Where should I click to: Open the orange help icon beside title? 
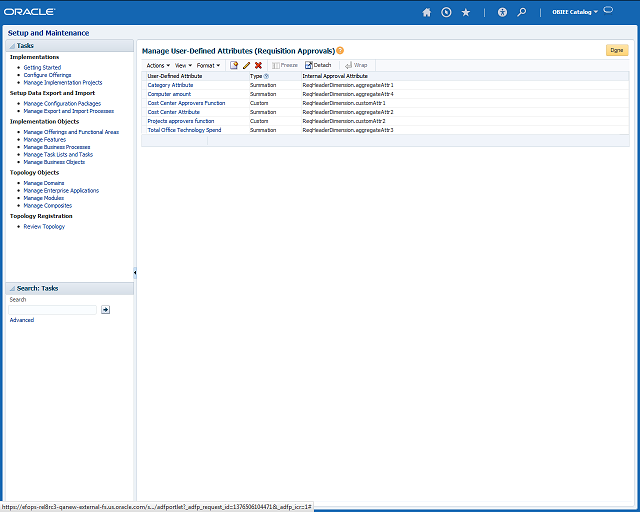[x=340, y=51]
